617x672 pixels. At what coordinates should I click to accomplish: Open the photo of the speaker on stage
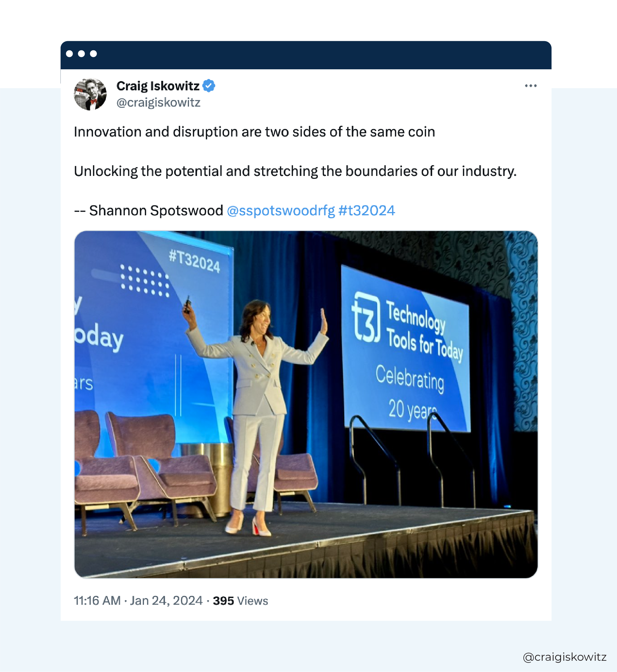coord(306,404)
